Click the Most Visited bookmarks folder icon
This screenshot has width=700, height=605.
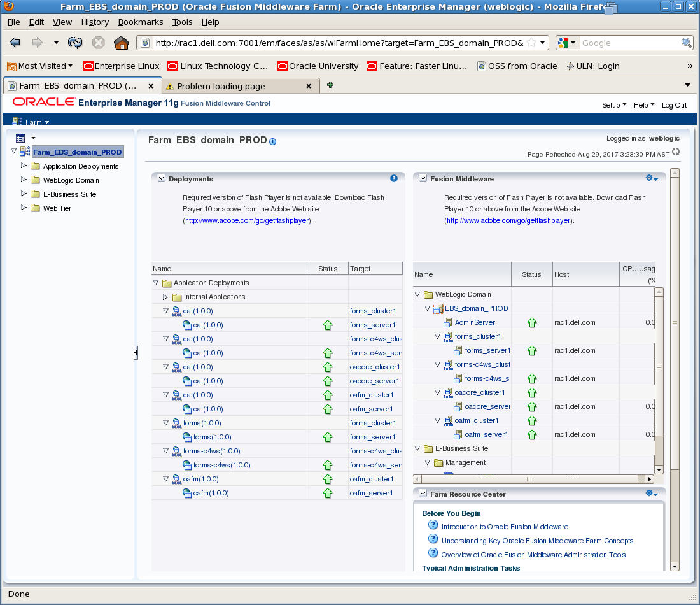click(x=11, y=66)
